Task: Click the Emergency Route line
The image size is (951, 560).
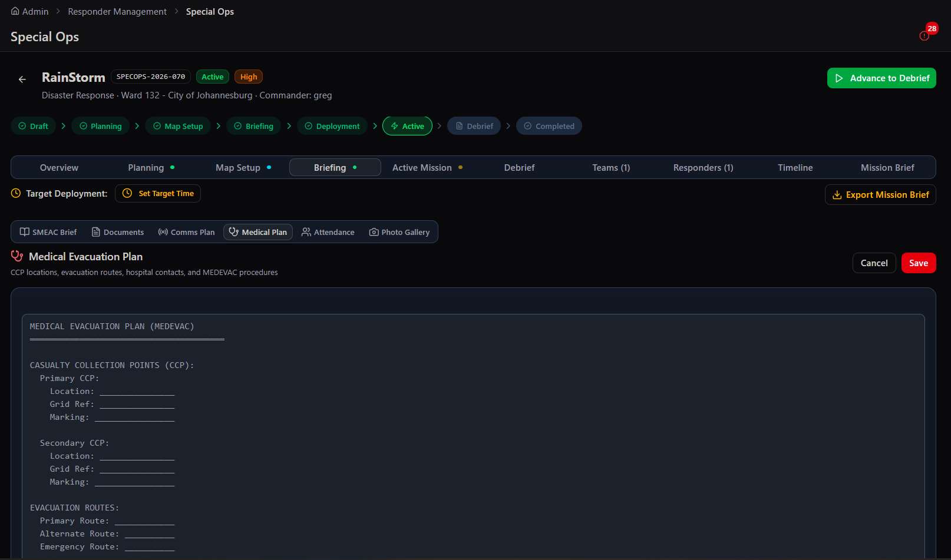Action: point(107,546)
